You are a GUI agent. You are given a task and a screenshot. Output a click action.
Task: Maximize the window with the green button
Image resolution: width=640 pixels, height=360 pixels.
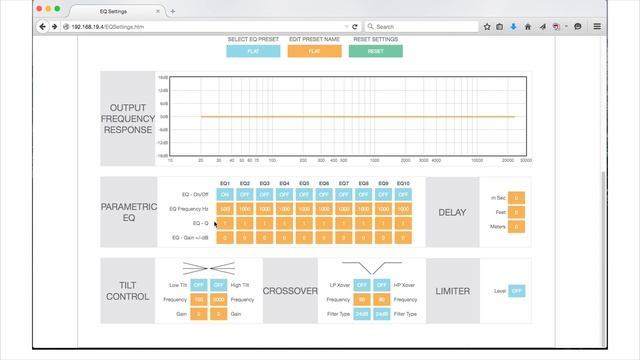tap(58, 9)
